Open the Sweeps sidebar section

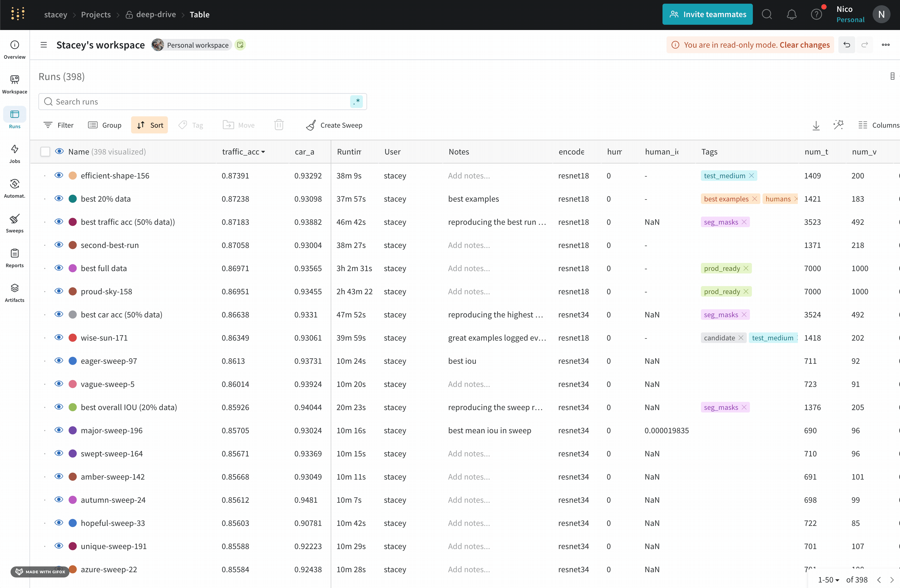coord(14,223)
